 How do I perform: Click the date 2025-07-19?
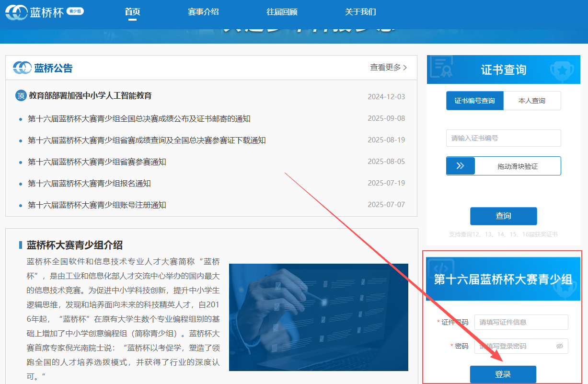(x=386, y=183)
